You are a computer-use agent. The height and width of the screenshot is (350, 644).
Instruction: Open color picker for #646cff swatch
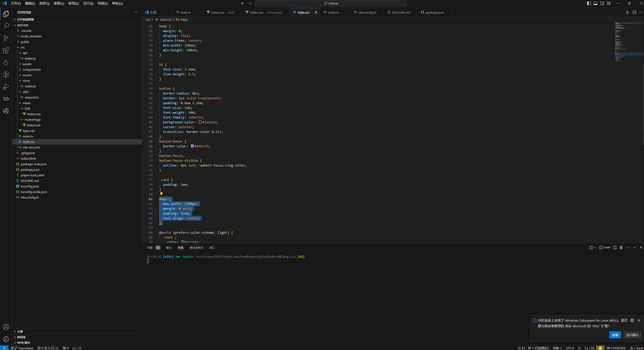click(192, 146)
